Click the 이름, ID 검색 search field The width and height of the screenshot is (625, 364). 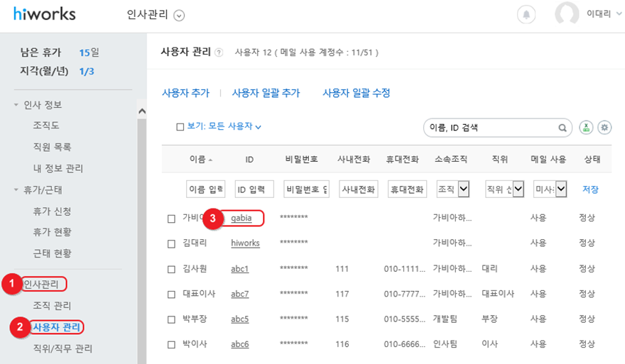coord(490,128)
